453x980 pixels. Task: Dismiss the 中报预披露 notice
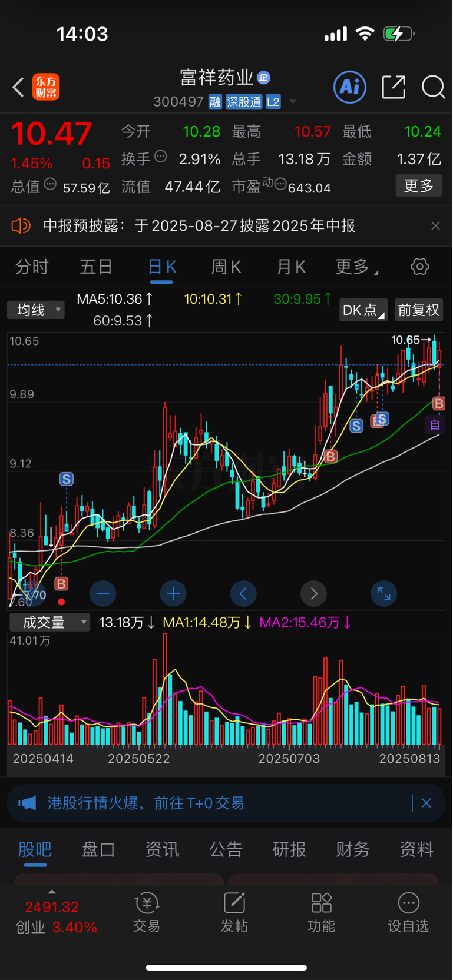point(435,226)
